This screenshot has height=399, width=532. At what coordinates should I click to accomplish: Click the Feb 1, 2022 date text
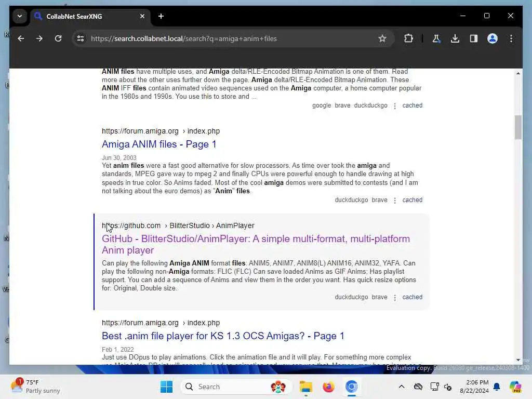point(118,350)
